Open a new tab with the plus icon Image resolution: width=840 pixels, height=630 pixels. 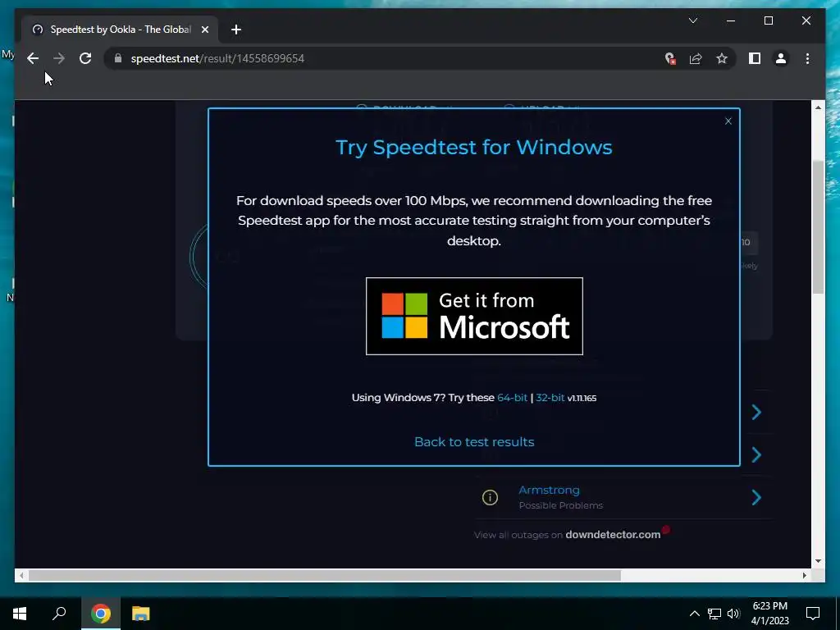click(x=236, y=30)
